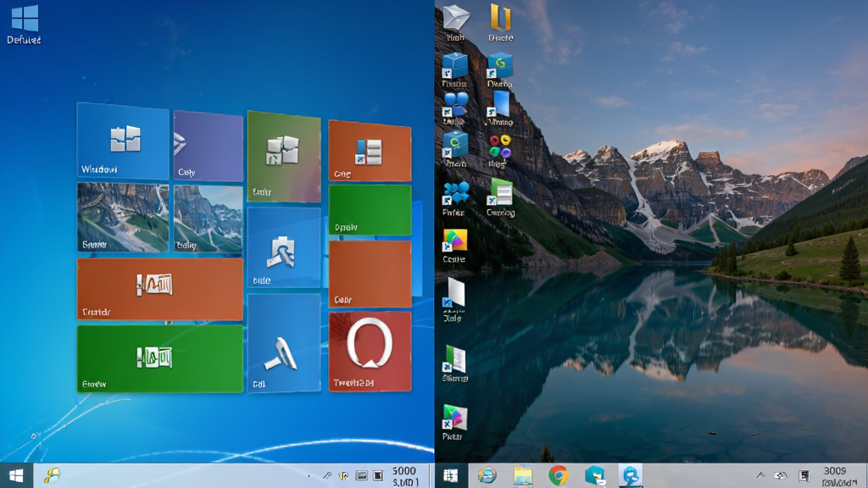Click the Start button on the right taskbar
868x488 pixels.
[x=451, y=476]
